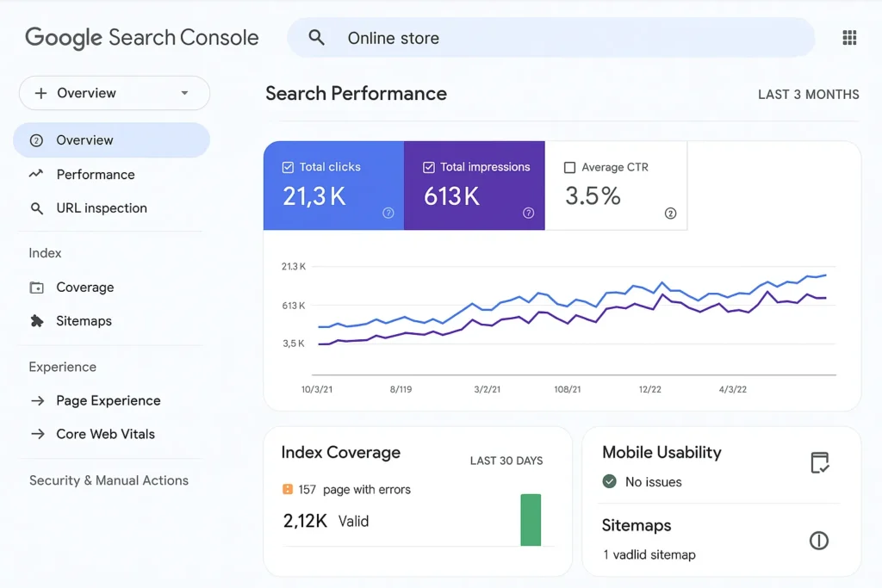The height and width of the screenshot is (588, 882).
Task: Click the 3.5% average CTR value
Action: pos(593,196)
